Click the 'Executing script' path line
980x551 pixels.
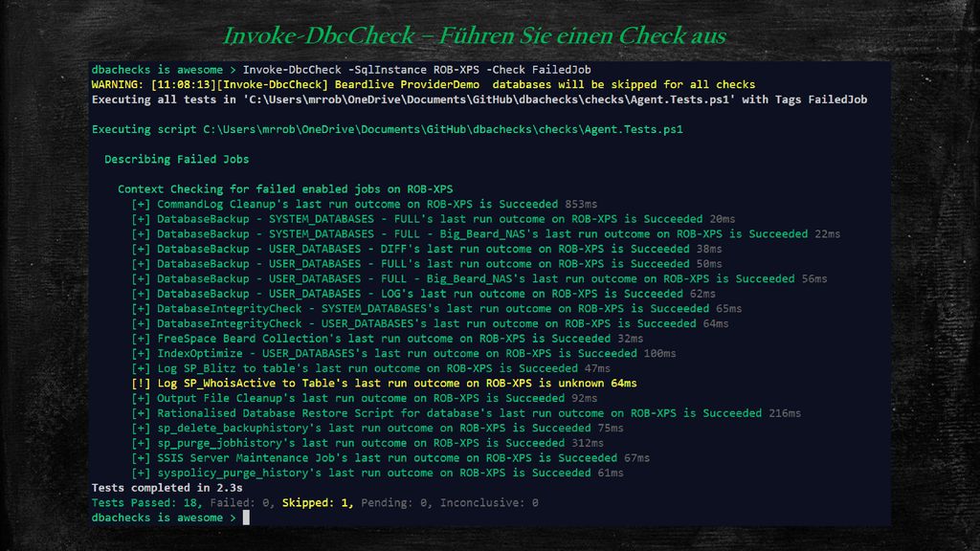(387, 129)
